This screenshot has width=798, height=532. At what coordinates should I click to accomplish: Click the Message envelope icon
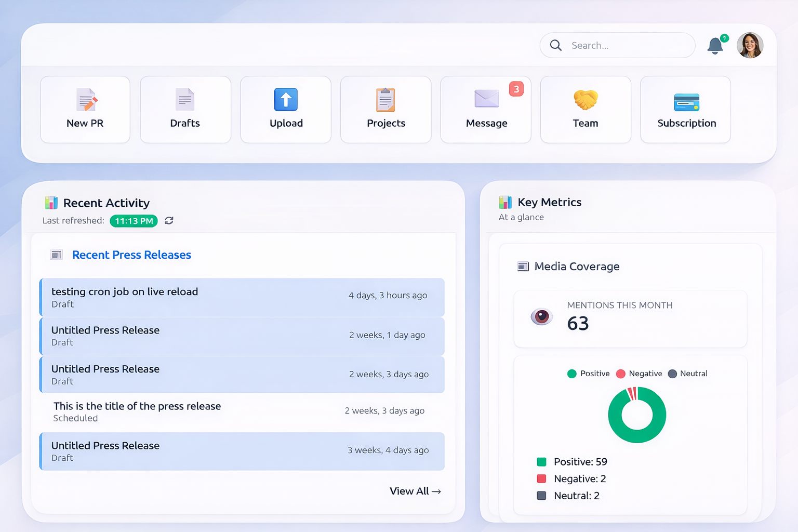pyautogui.click(x=487, y=98)
